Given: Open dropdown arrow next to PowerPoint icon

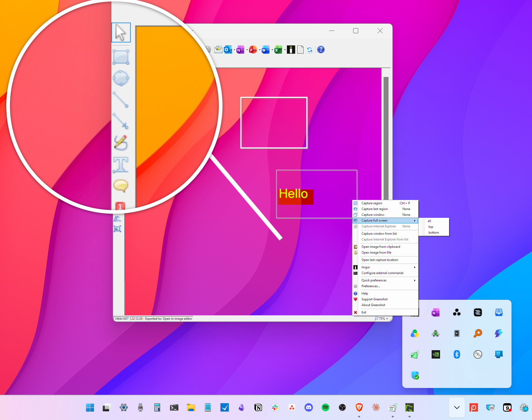Looking at the screenshot, I should (x=260, y=50).
